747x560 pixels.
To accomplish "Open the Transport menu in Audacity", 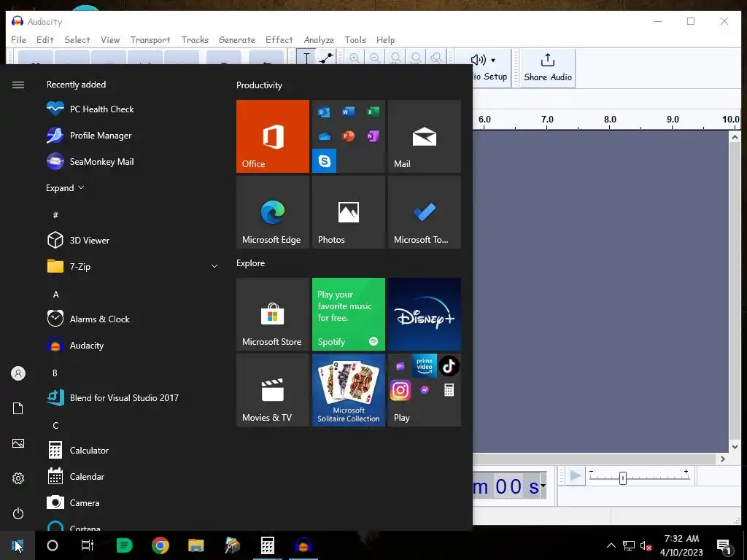I will [150, 40].
